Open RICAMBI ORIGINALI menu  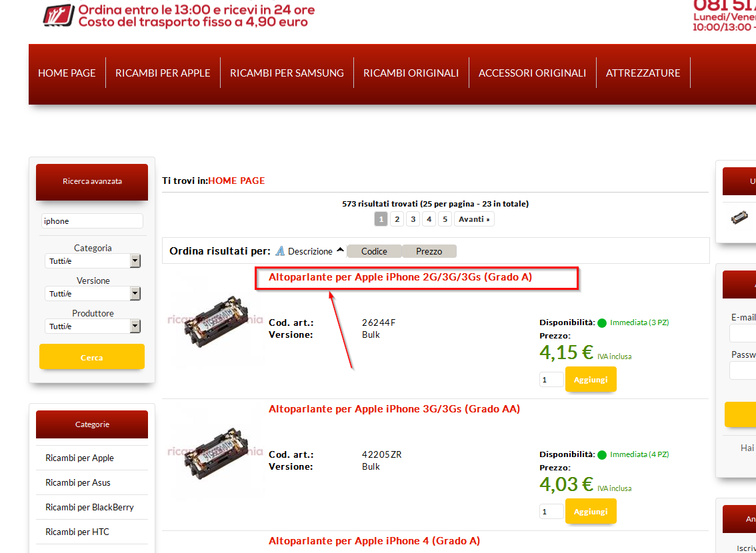click(x=411, y=73)
